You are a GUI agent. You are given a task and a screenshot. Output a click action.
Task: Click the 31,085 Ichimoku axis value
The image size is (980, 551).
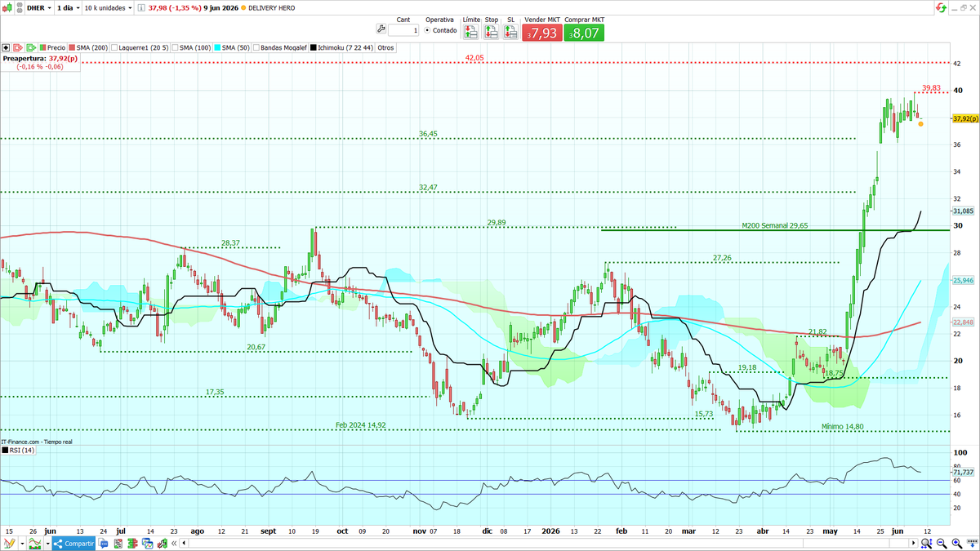click(x=964, y=211)
